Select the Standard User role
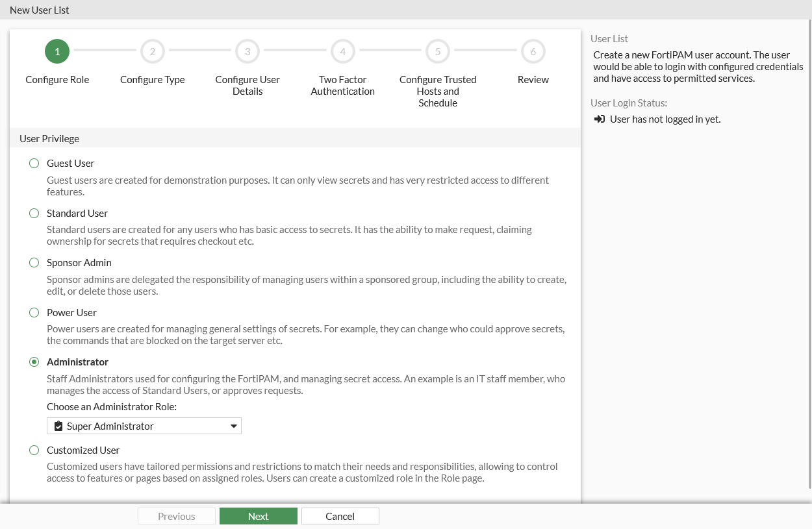This screenshot has height=529, width=812. [34, 213]
